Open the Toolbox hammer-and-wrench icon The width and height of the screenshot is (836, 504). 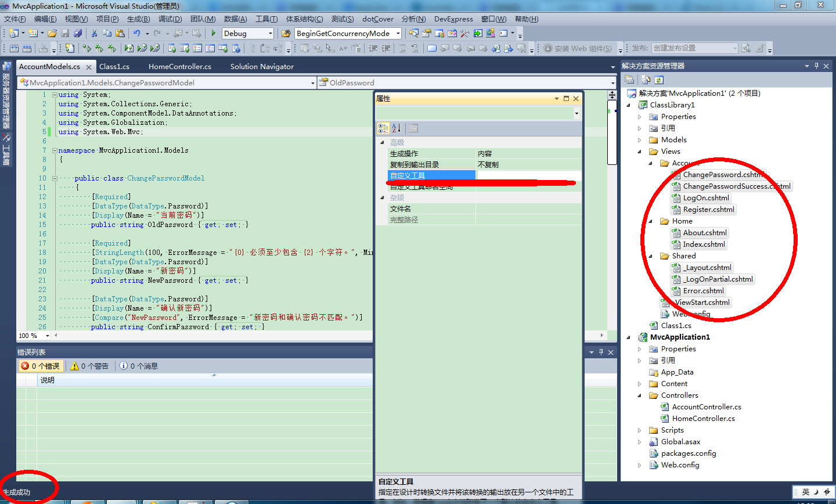(464, 33)
